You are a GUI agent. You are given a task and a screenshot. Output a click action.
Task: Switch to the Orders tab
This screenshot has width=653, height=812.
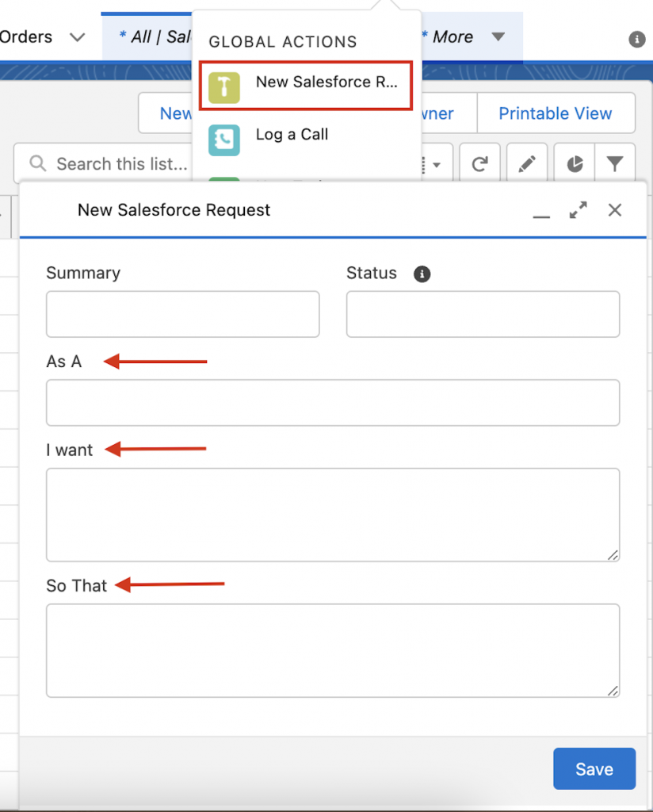pyautogui.click(x=27, y=36)
